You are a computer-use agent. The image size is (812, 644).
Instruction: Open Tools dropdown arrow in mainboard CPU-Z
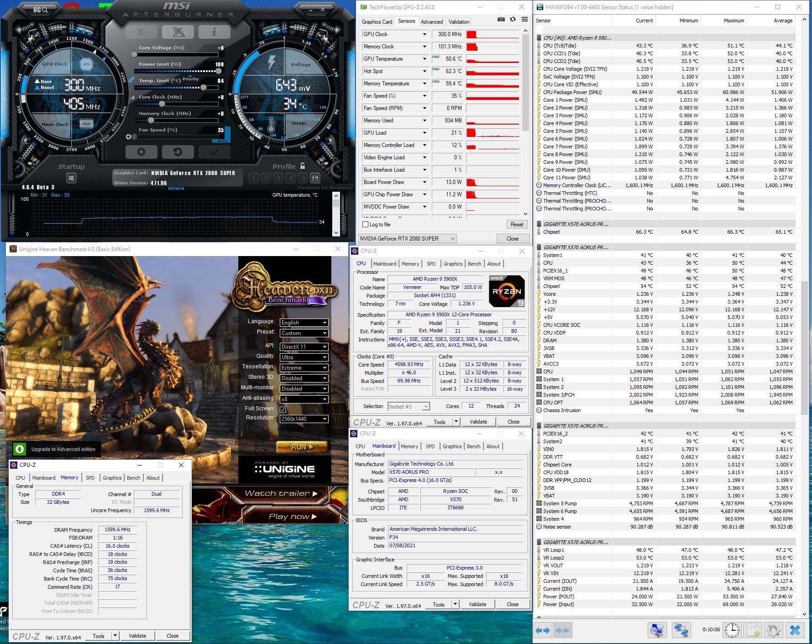point(455,604)
